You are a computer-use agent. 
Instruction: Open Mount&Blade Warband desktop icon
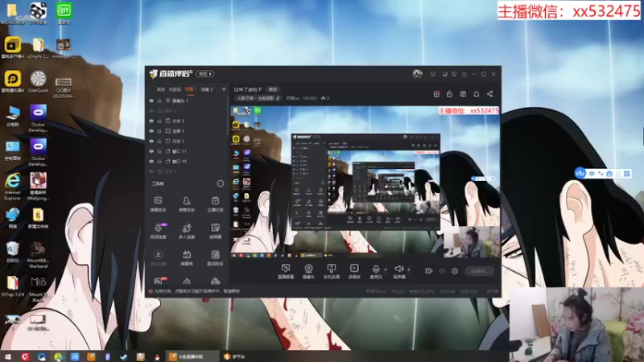pos(38,254)
